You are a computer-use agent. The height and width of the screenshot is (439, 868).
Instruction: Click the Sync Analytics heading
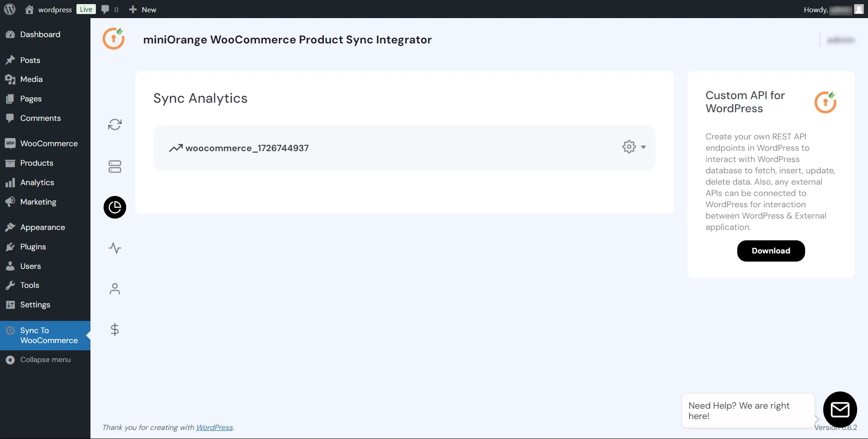tap(200, 98)
